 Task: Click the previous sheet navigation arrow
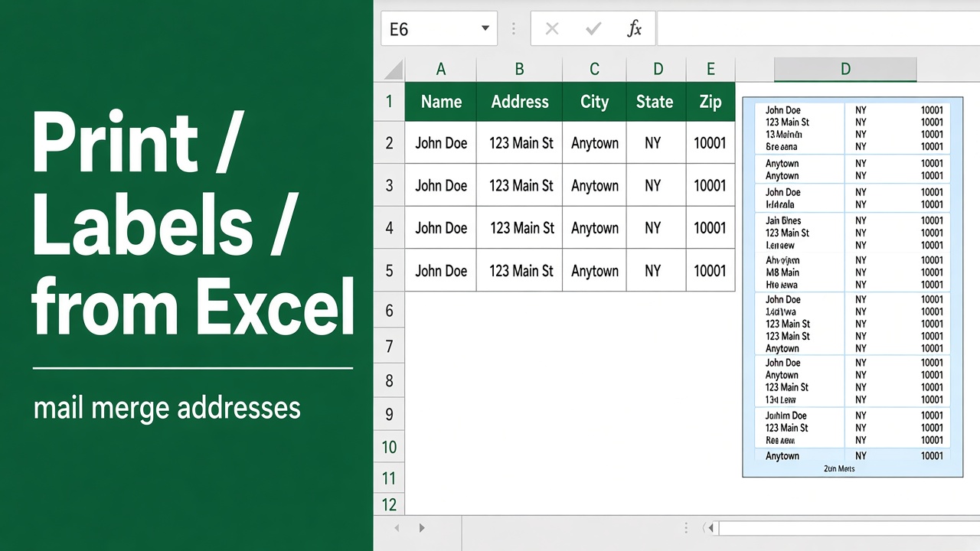coord(397,528)
